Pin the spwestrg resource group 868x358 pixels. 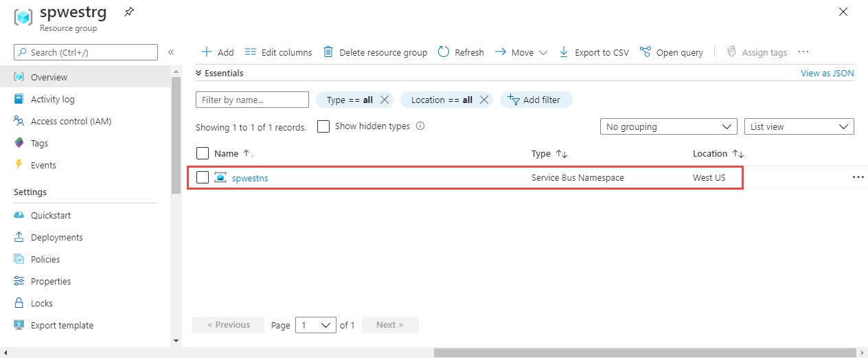click(128, 12)
